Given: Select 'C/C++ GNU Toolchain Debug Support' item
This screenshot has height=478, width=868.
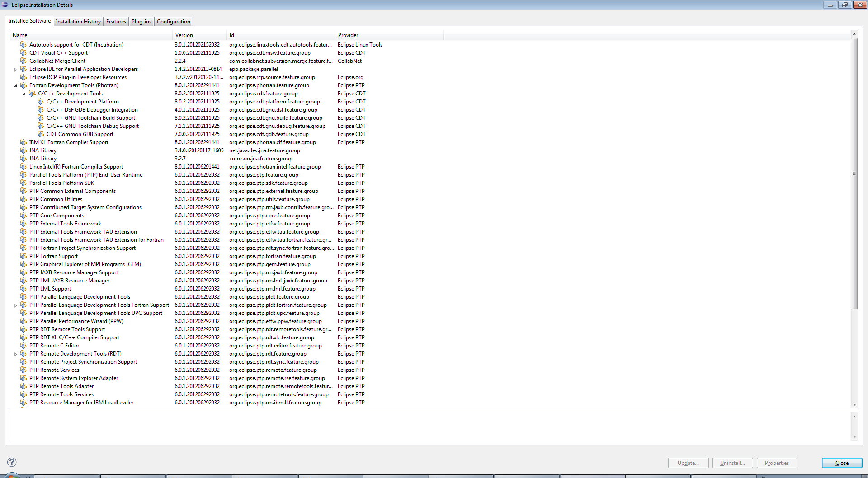Looking at the screenshot, I should click(x=93, y=126).
